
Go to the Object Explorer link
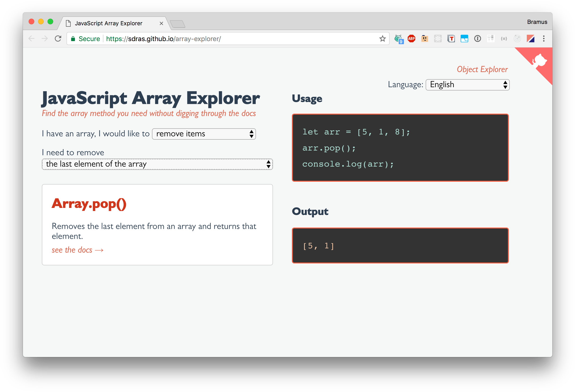482,69
